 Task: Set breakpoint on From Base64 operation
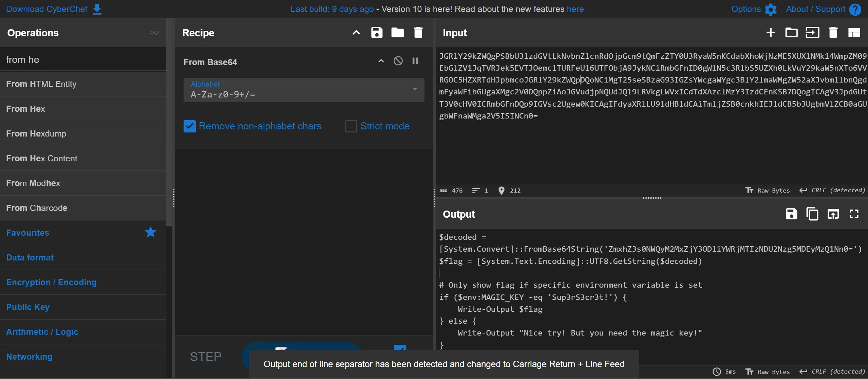(x=415, y=61)
